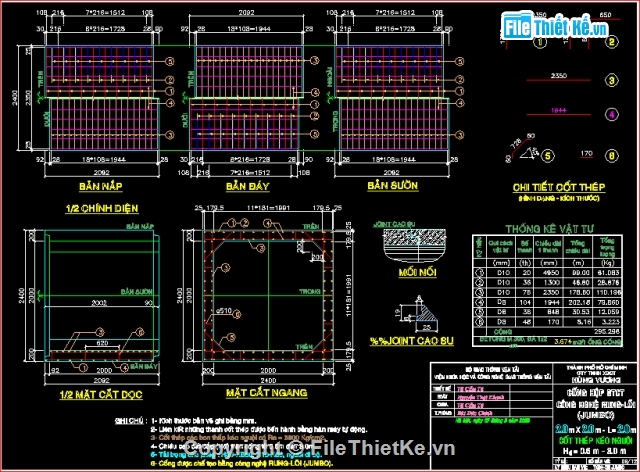Pick table cell value 110.196
The height and width of the screenshot is (472, 640).
click(609, 292)
